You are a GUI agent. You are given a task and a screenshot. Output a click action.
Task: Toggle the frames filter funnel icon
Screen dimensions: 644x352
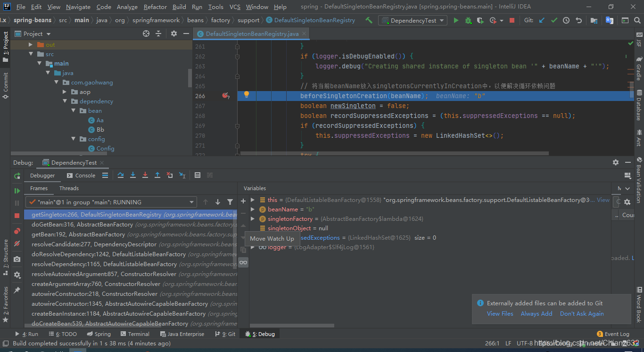230,202
